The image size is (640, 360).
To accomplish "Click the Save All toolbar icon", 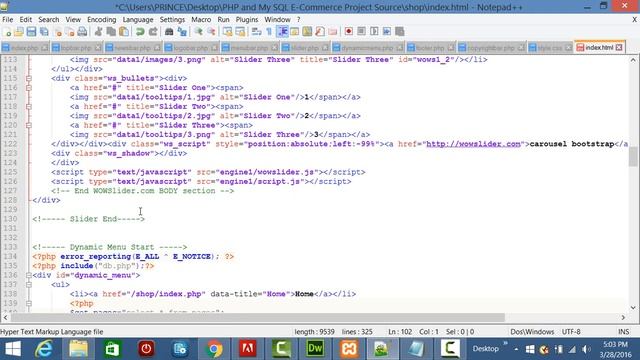I will 44,31.
